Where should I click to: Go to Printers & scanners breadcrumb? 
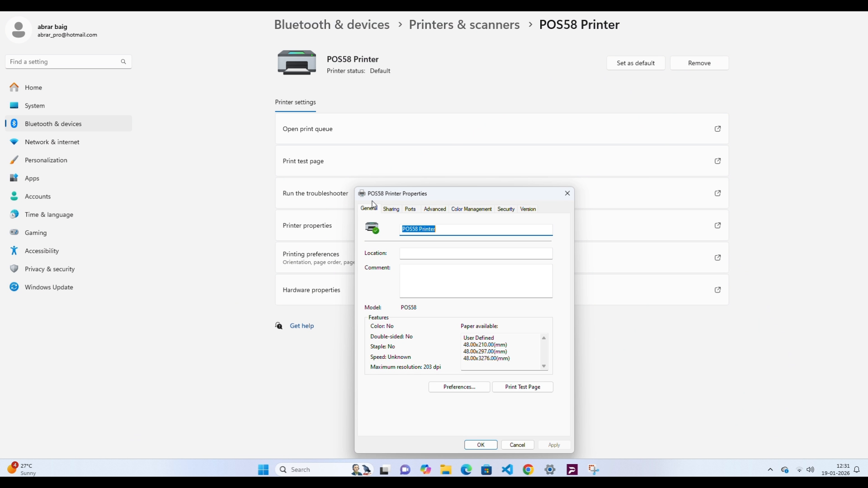click(464, 24)
